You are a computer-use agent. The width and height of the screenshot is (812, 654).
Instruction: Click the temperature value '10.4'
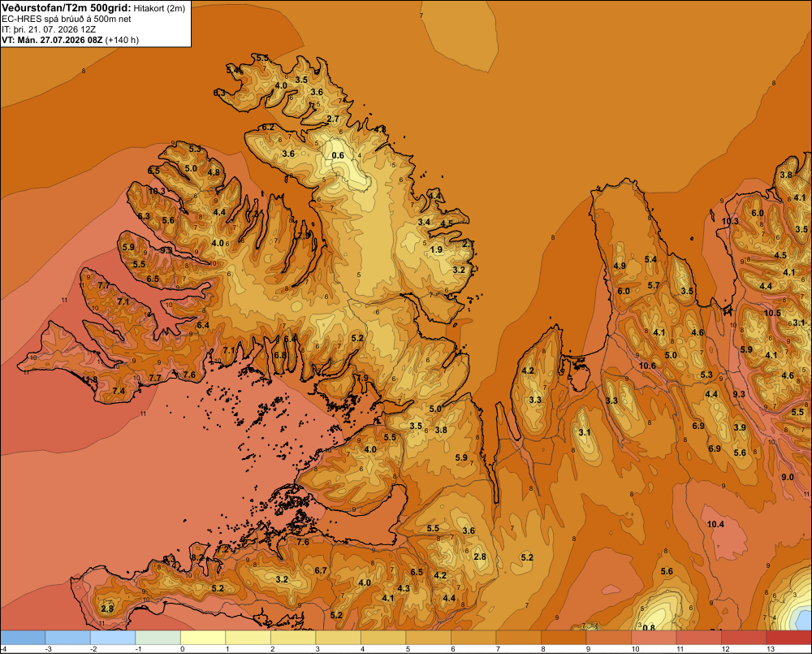click(715, 525)
